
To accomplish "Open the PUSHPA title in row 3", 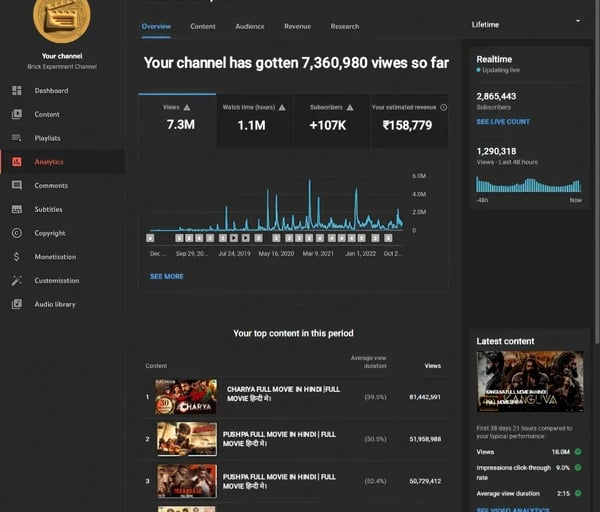I will pos(279,481).
